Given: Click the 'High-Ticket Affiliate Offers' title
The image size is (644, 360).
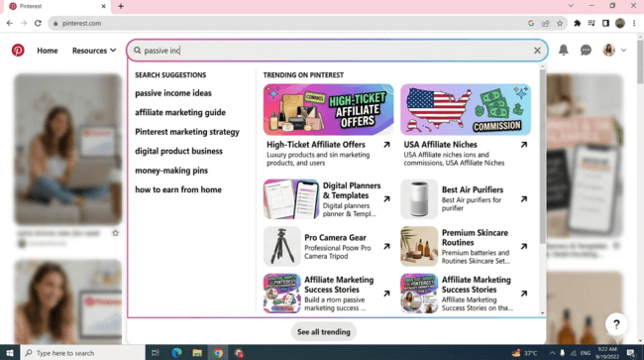Looking at the screenshot, I should [x=316, y=145].
